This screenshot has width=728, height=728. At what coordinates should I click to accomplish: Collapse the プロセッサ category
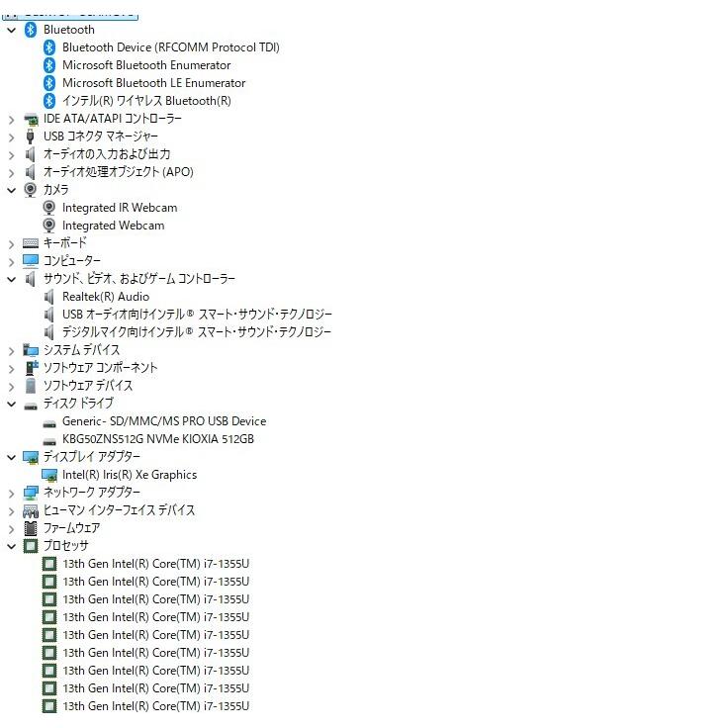[12, 546]
